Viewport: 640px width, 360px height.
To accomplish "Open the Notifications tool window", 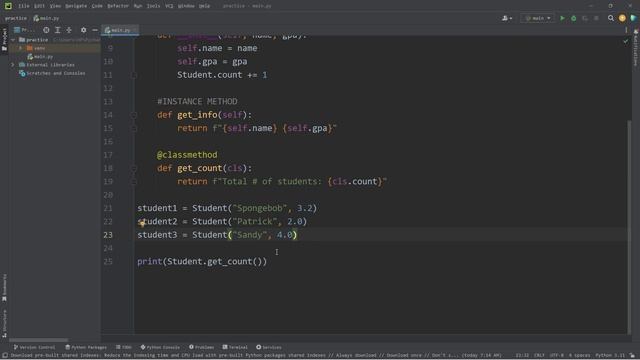I will coord(636,48).
